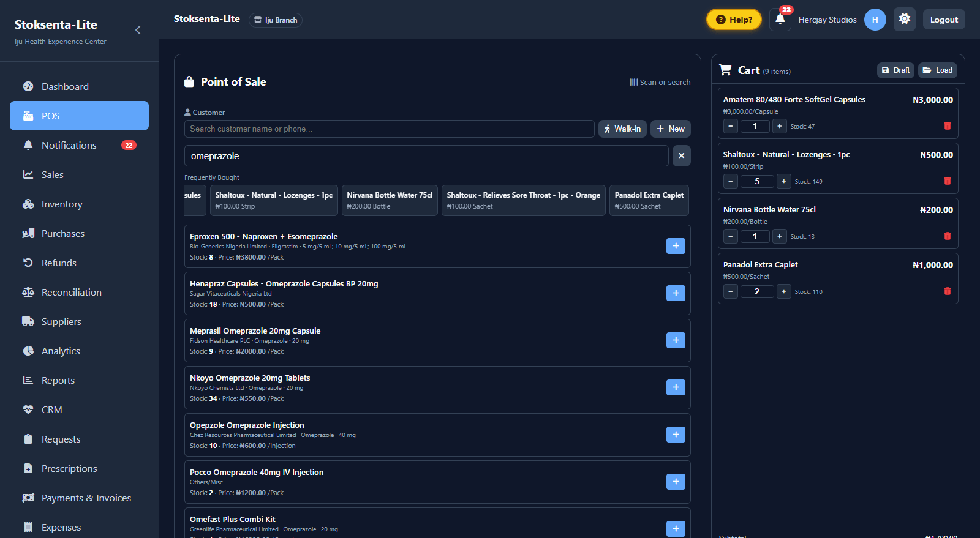The width and height of the screenshot is (980, 538).
Task: Click the Payments & Invoices cash icon
Action: 28,498
